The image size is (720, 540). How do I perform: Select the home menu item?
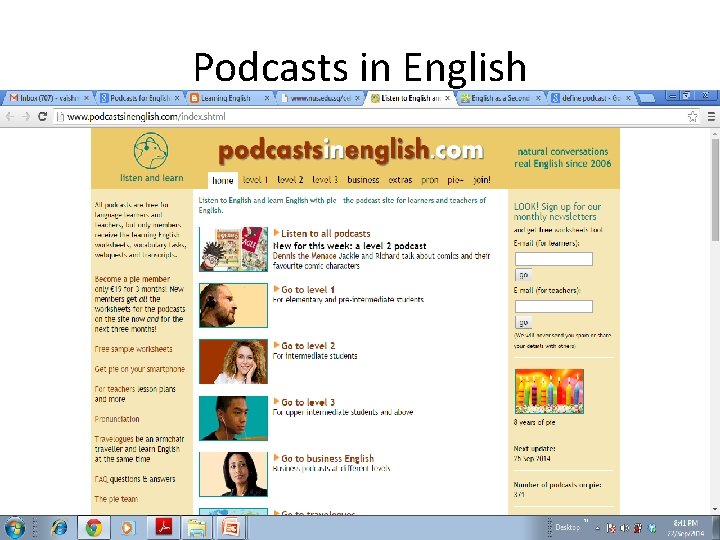(x=223, y=180)
